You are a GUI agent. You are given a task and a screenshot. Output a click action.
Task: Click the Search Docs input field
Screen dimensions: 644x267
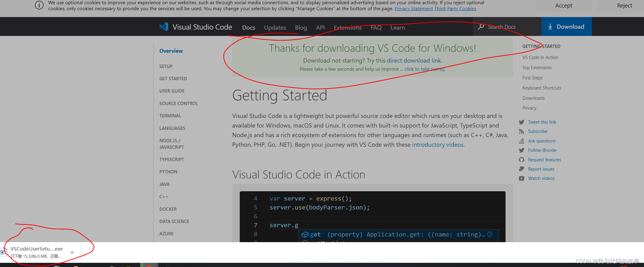(x=507, y=27)
